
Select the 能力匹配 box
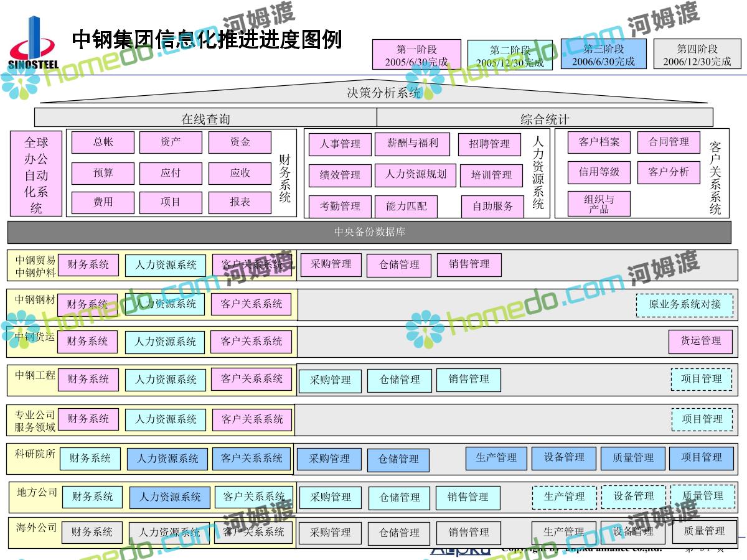(406, 207)
